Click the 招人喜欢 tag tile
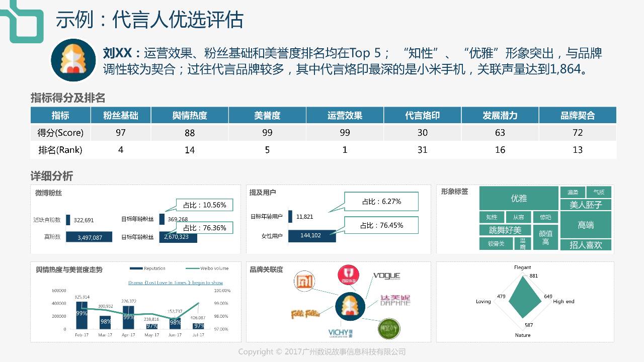 (x=586, y=245)
